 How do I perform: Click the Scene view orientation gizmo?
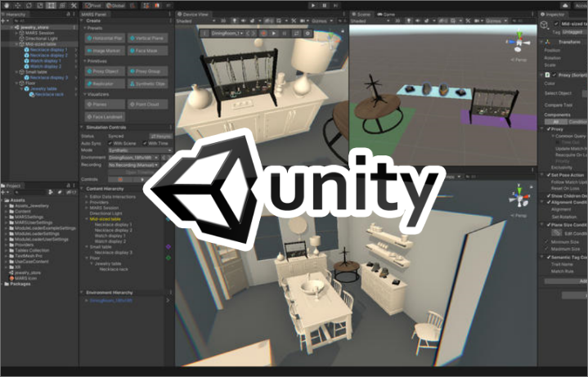click(519, 42)
